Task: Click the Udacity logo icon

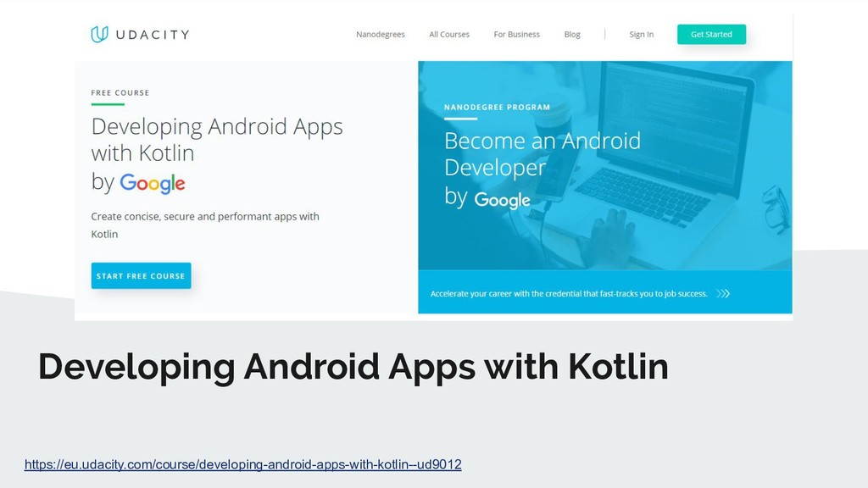Action: [100, 34]
